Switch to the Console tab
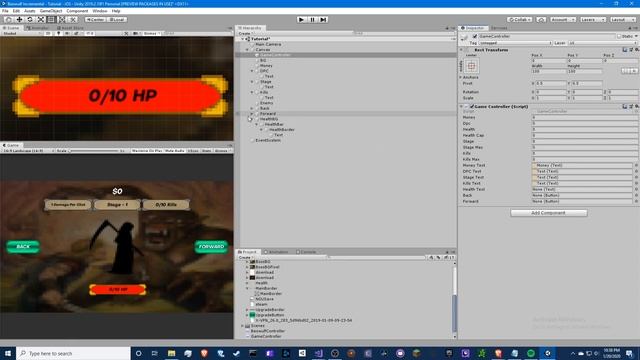 307,252
